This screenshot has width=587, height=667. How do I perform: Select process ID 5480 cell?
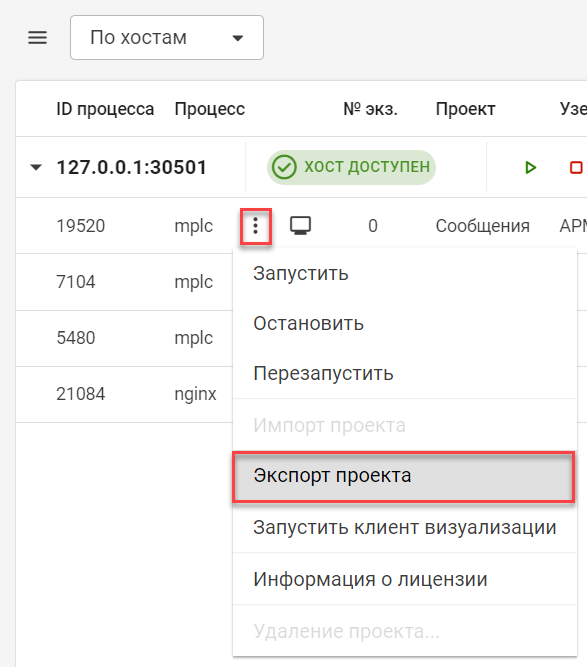(76, 338)
